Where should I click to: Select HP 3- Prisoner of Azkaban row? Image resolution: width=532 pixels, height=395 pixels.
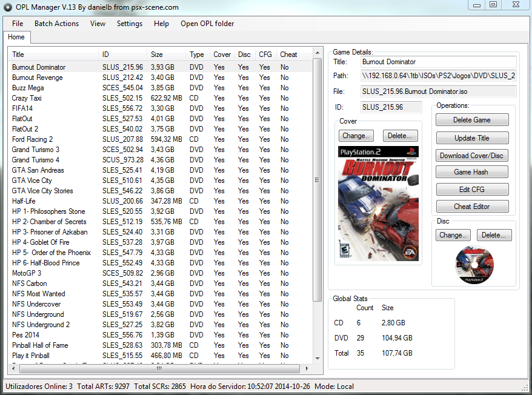[x=160, y=232]
